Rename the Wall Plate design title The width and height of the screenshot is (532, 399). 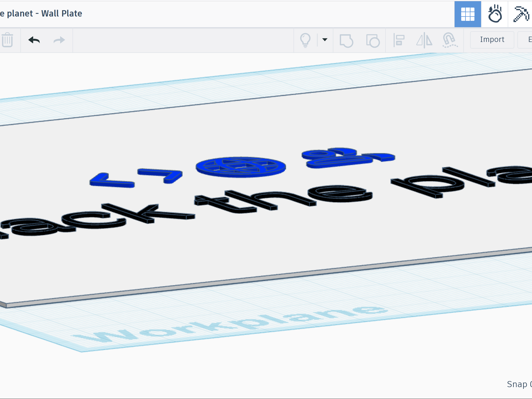click(41, 14)
